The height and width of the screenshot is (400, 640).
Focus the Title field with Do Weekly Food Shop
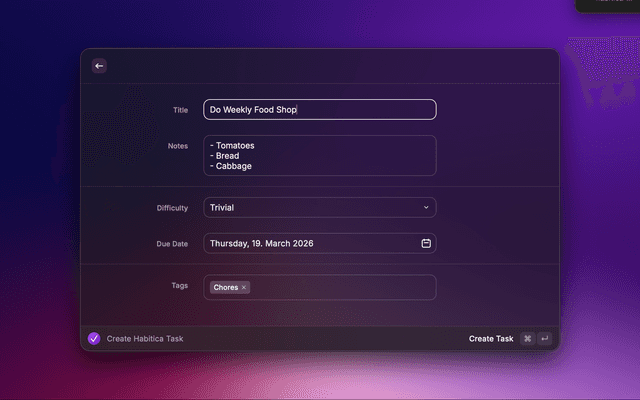320,110
